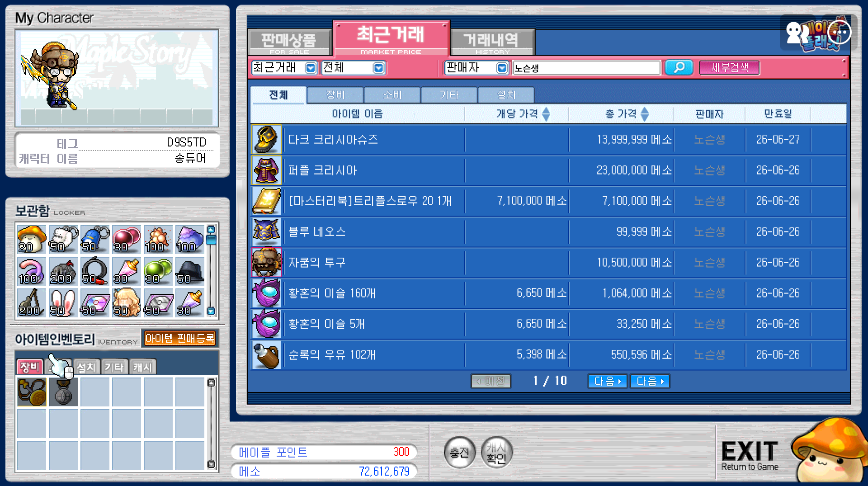This screenshot has height=486, width=868.
Task: Click the locker scrollbar up arrow
Action: [x=211, y=229]
